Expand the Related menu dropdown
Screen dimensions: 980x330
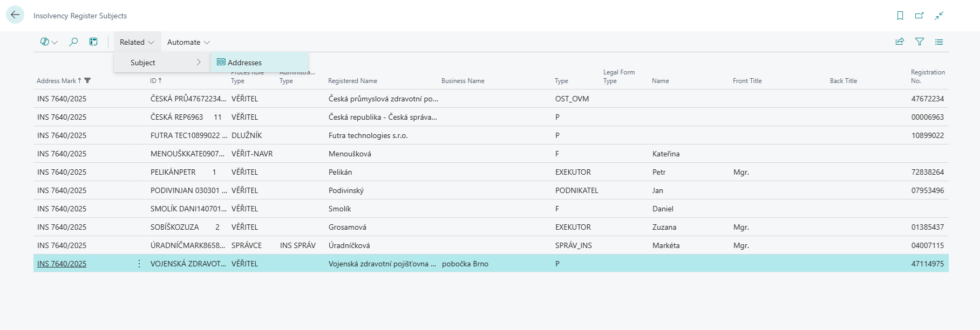coord(137,42)
